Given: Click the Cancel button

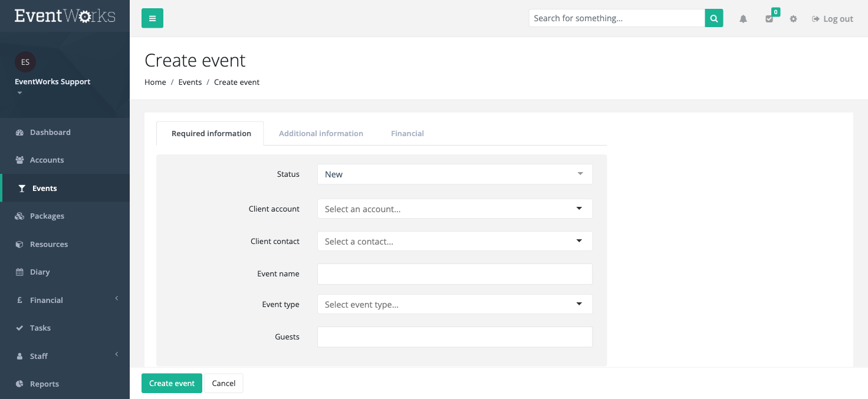Looking at the screenshot, I should pos(223,383).
